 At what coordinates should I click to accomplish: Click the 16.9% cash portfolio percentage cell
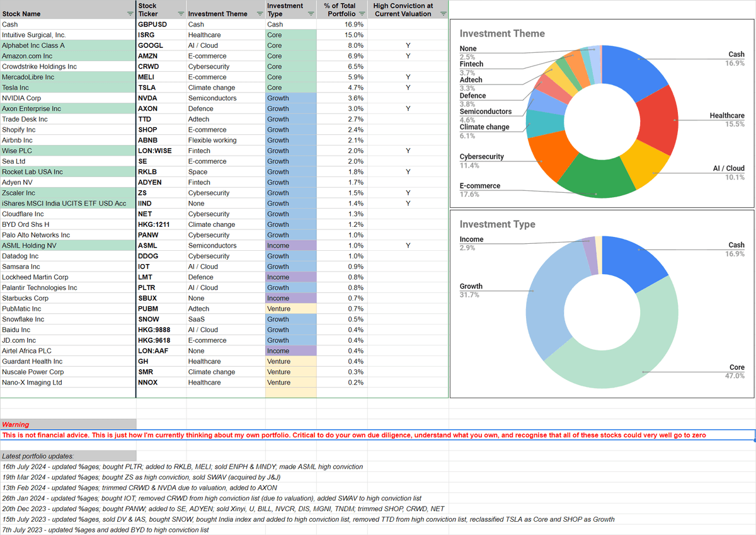pos(341,25)
